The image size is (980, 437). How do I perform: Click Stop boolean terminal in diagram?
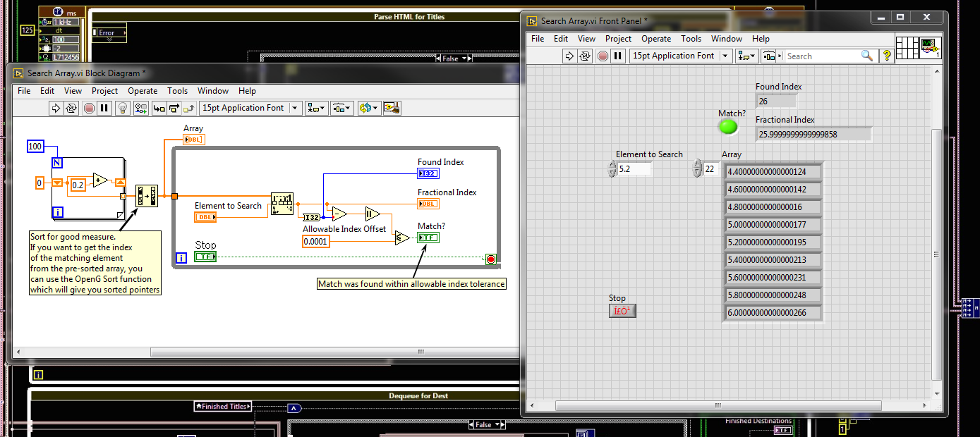(x=205, y=257)
